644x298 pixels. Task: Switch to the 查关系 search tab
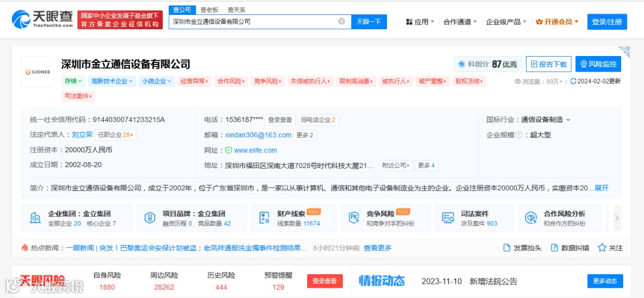click(237, 10)
